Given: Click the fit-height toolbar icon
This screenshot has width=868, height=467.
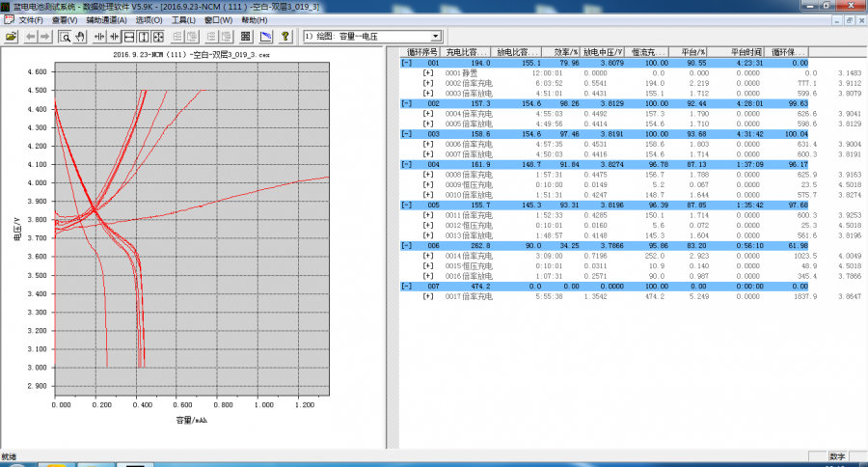Looking at the screenshot, I should tap(144, 37).
